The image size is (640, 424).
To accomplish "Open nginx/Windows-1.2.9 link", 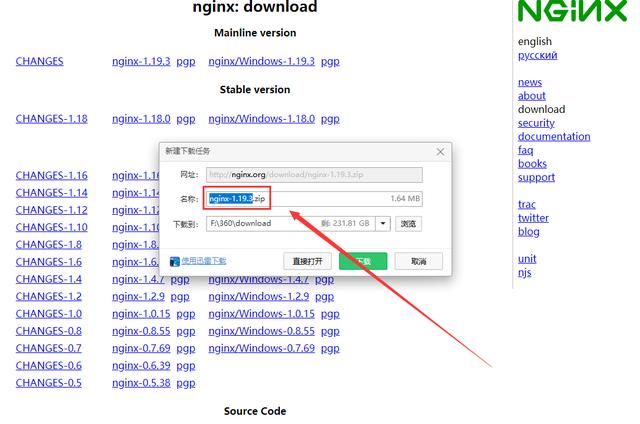I will [x=259, y=296].
